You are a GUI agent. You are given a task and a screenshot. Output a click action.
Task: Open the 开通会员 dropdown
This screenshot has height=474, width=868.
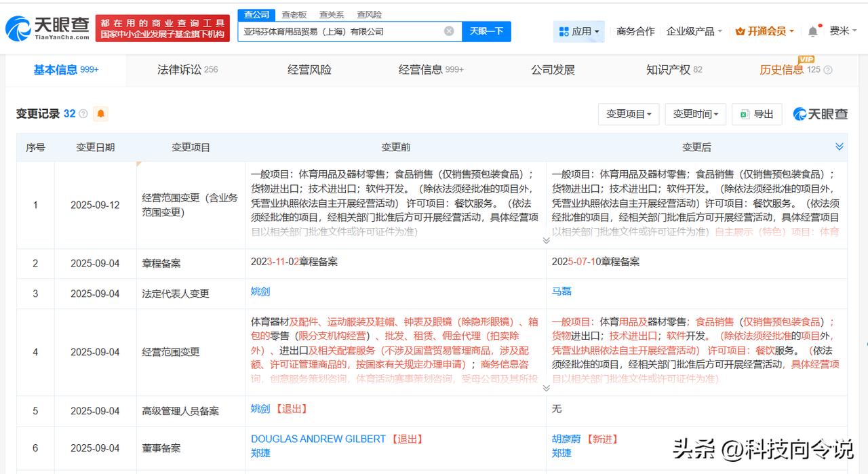pos(764,31)
